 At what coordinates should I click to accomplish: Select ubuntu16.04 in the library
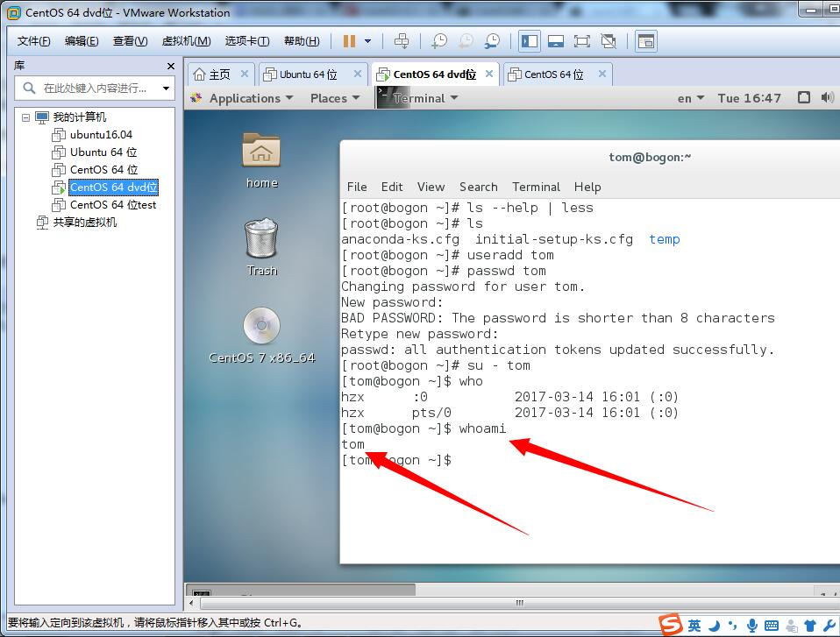click(x=101, y=134)
